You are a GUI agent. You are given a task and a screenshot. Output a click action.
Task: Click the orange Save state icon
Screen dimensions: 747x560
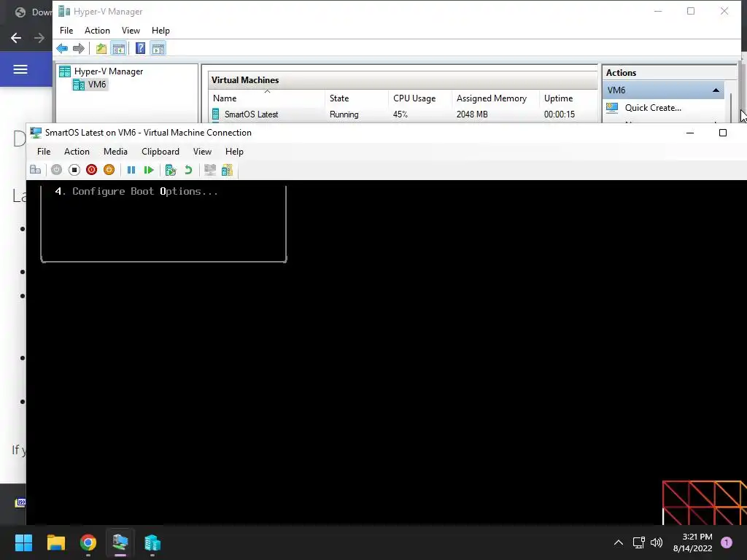[109, 169]
